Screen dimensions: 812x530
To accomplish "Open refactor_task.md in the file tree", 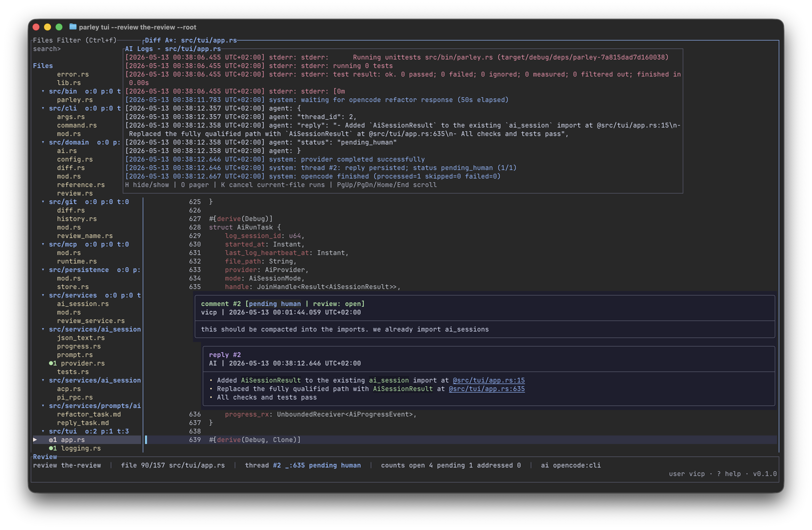I will (x=89, y=414).
